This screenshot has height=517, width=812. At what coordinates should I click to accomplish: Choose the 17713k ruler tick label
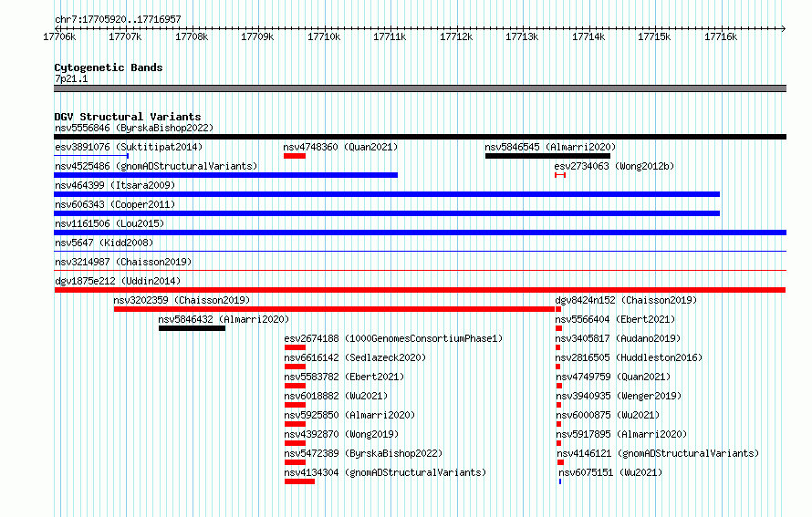pos(522,36)
